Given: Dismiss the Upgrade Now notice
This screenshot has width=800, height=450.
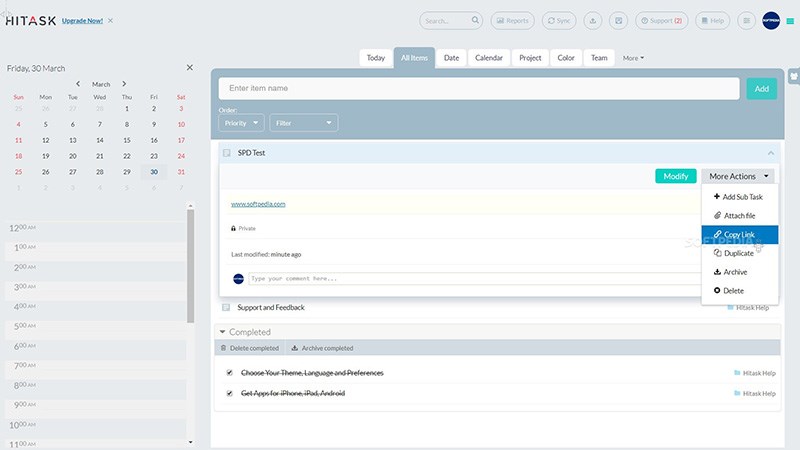Looking at the screenshot, I should [110, 21].
